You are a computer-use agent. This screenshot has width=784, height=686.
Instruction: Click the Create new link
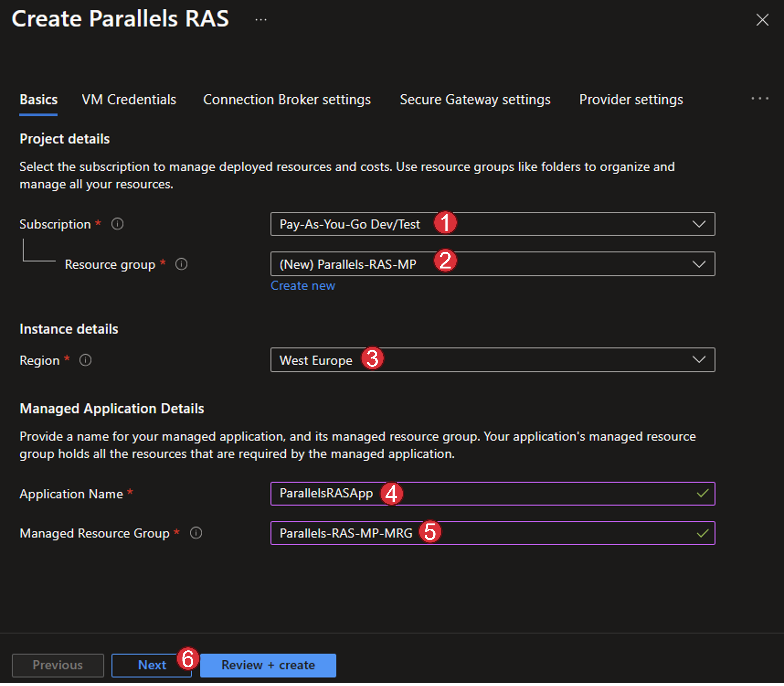tap(303, 286)
